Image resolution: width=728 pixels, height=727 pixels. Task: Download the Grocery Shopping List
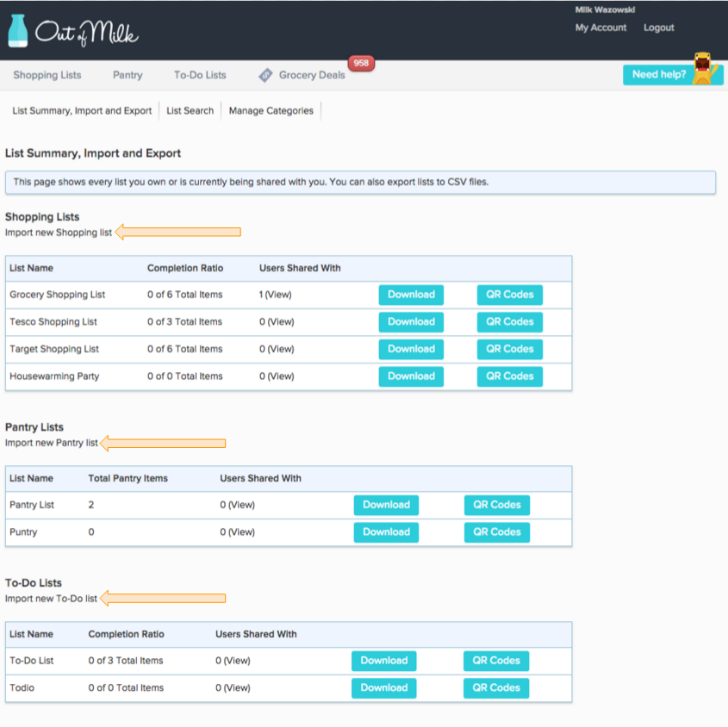point(411,295)
